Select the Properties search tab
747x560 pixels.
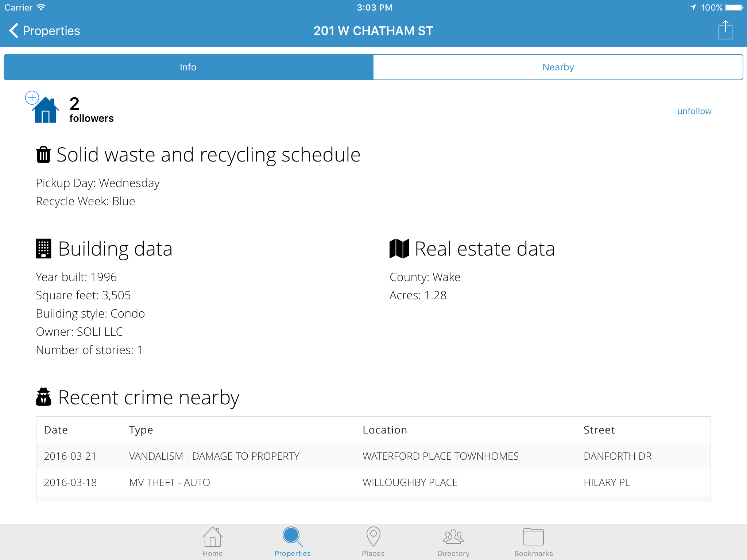click(x=293, y=541)
